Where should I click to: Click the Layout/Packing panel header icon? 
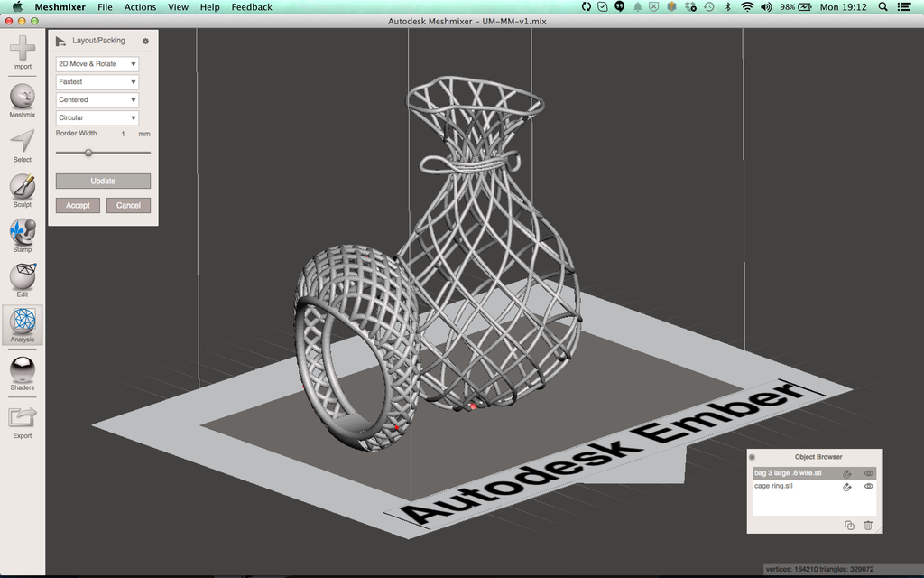point(60,41)
